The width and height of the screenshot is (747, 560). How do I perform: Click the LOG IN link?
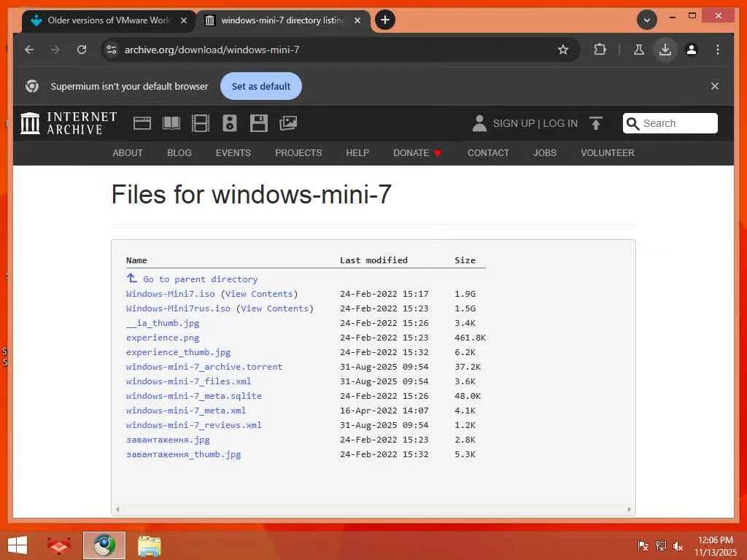(x=560, y=123)
